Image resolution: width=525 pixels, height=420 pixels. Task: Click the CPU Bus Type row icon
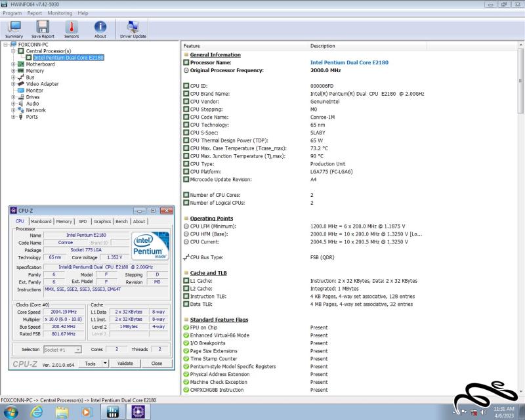coord(186,257)
